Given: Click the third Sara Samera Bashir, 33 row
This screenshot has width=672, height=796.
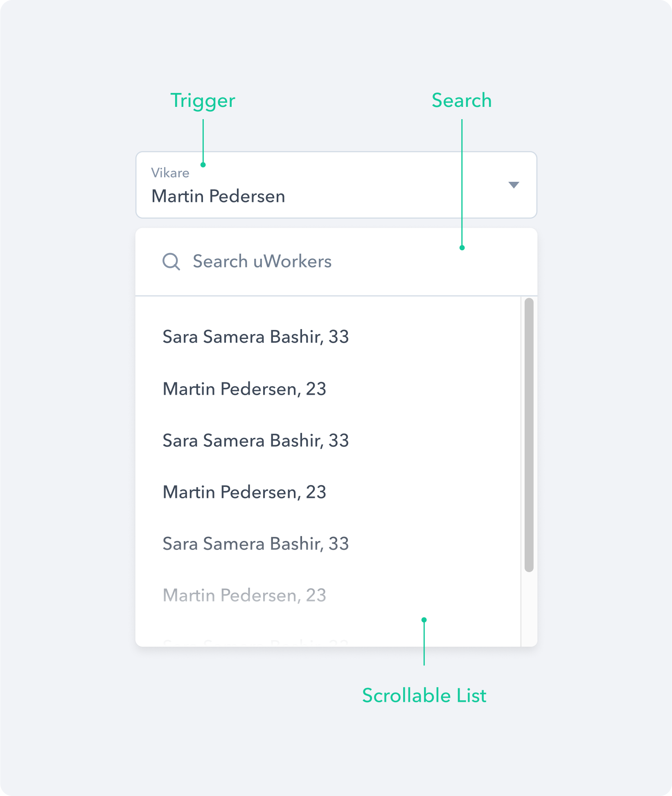Looking at the screenshot, I should coord(256,544).
